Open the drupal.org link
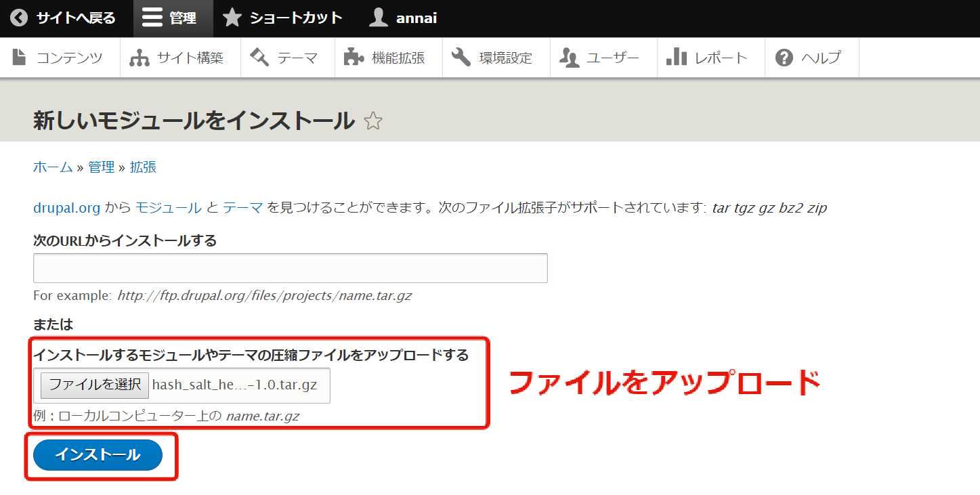 pos(66,207)
